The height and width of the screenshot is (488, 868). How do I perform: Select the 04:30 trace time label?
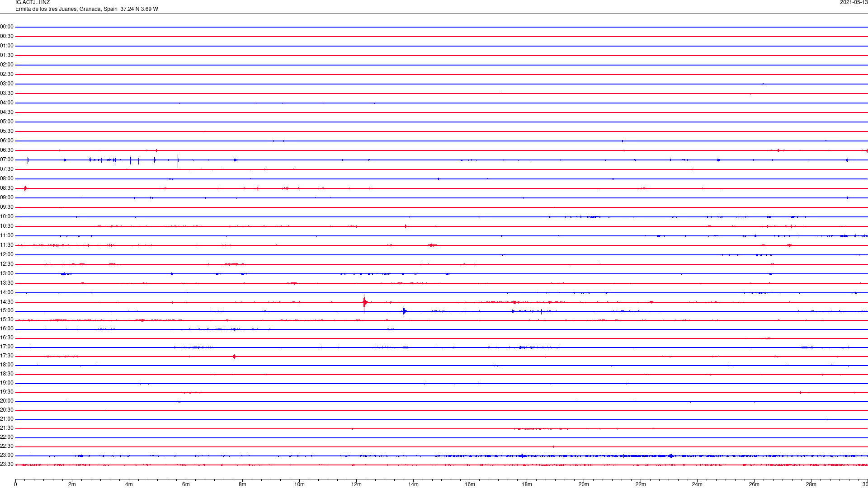[7, 113]
